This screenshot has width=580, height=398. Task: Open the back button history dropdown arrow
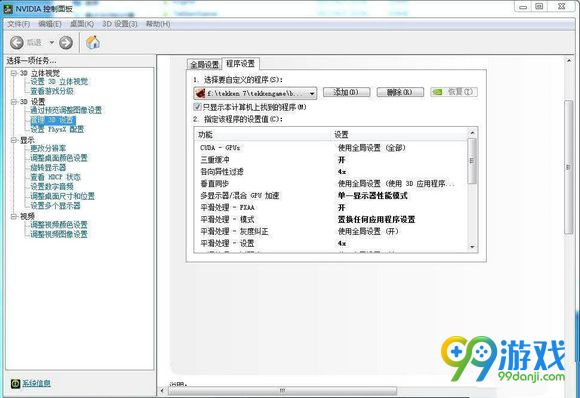[52, 43]
